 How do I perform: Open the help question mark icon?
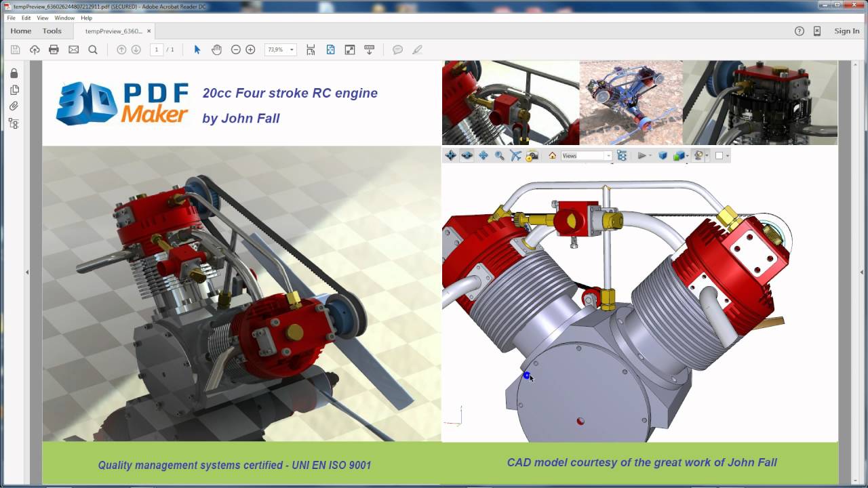799,30
